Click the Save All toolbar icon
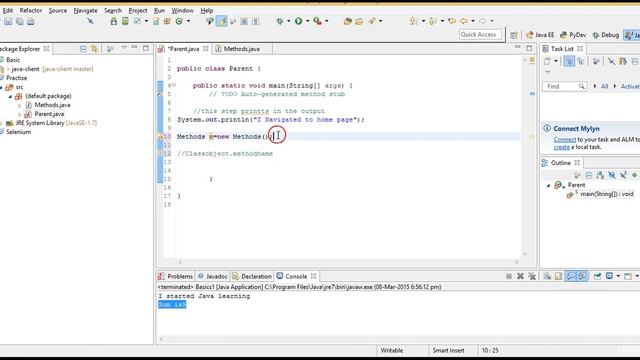This screenshot has width=640, height=360. [20, 21]
